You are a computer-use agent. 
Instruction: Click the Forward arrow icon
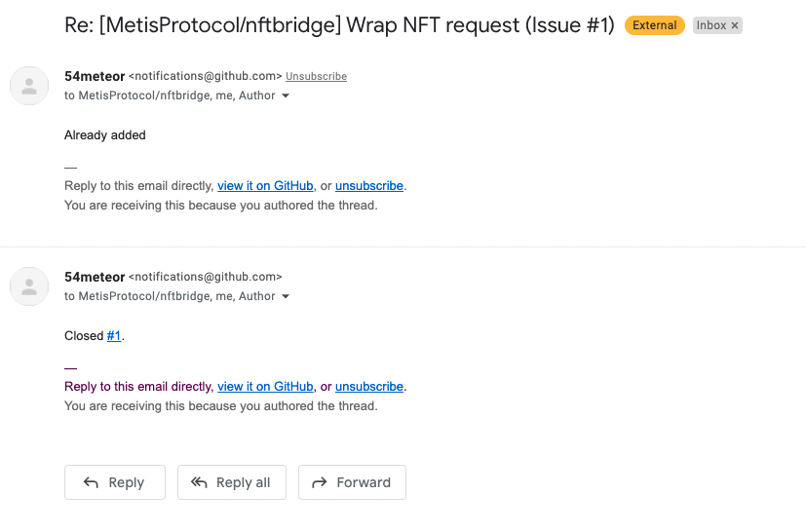point(319,482)
